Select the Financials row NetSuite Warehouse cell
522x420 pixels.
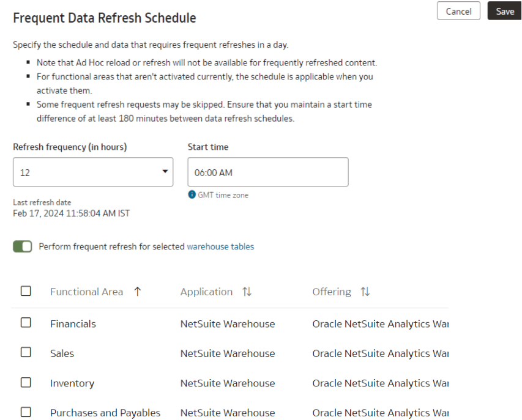228,324
